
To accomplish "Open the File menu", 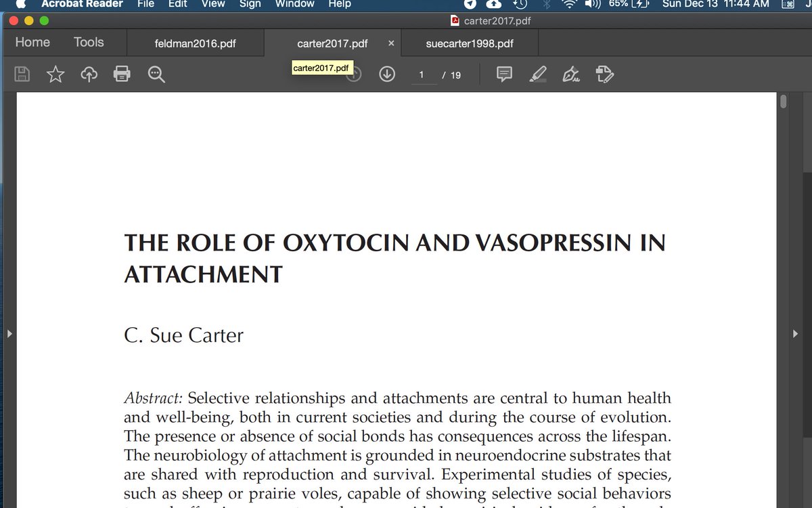I will [x=145, y=4].
